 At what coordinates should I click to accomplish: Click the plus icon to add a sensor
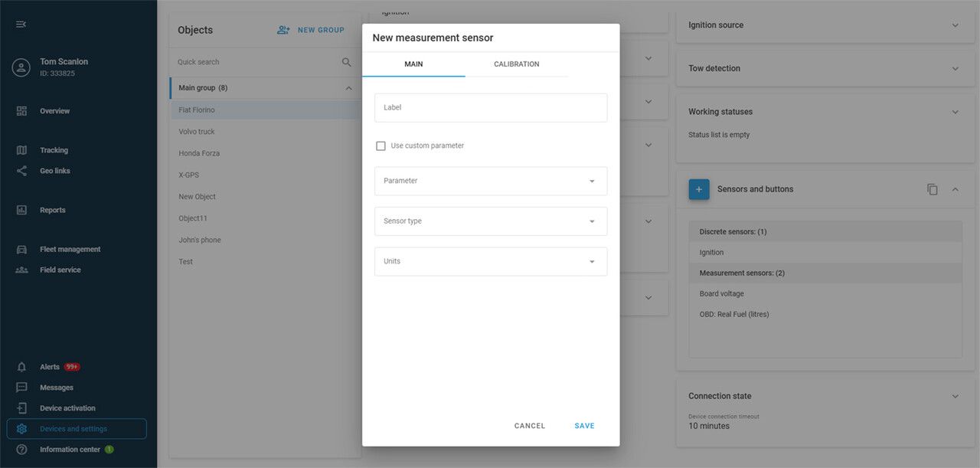698,188
